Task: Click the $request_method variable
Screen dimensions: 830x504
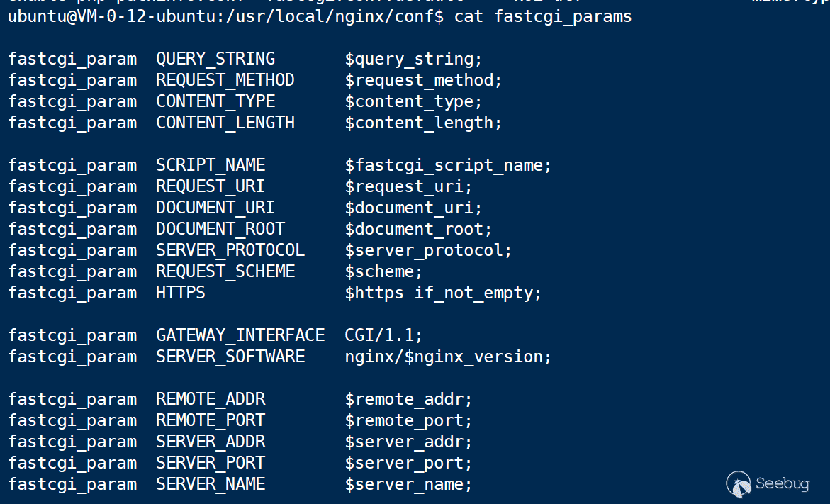Action: [423, 80]
